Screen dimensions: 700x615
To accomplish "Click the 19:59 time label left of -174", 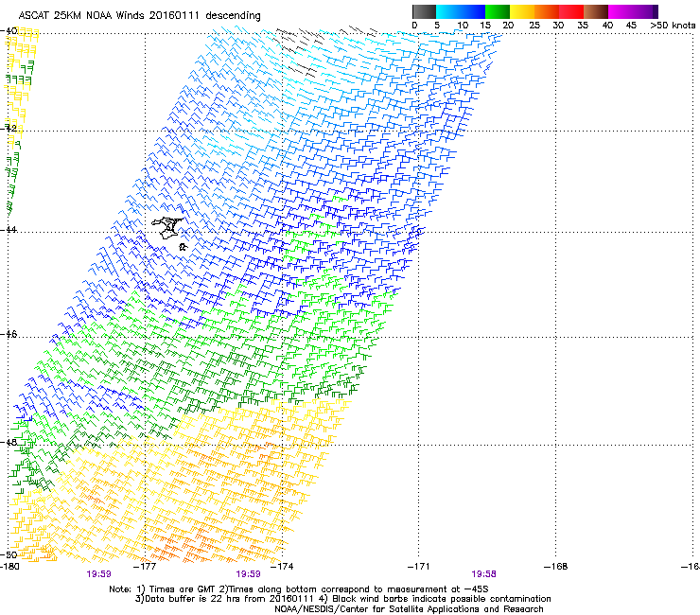I will click(248, 574).
